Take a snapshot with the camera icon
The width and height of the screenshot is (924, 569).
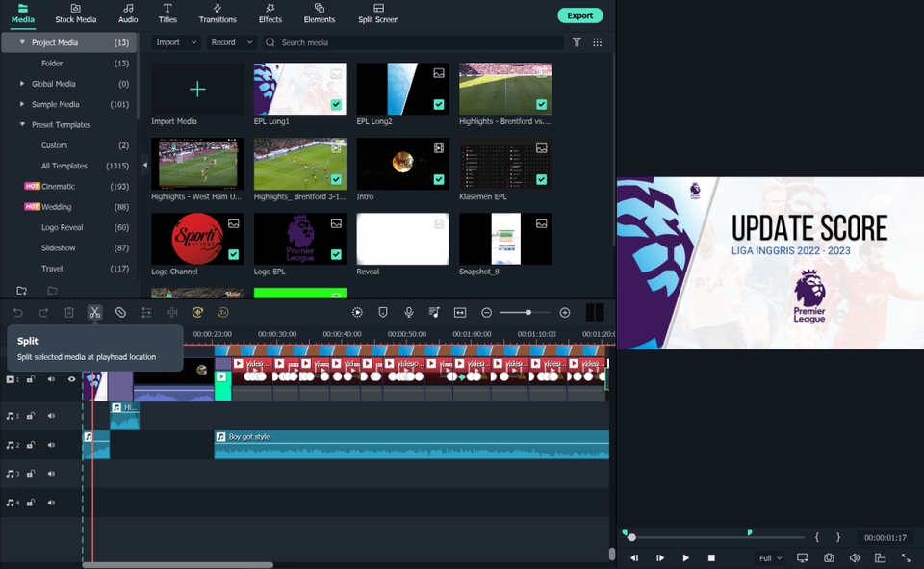(829, 557)
